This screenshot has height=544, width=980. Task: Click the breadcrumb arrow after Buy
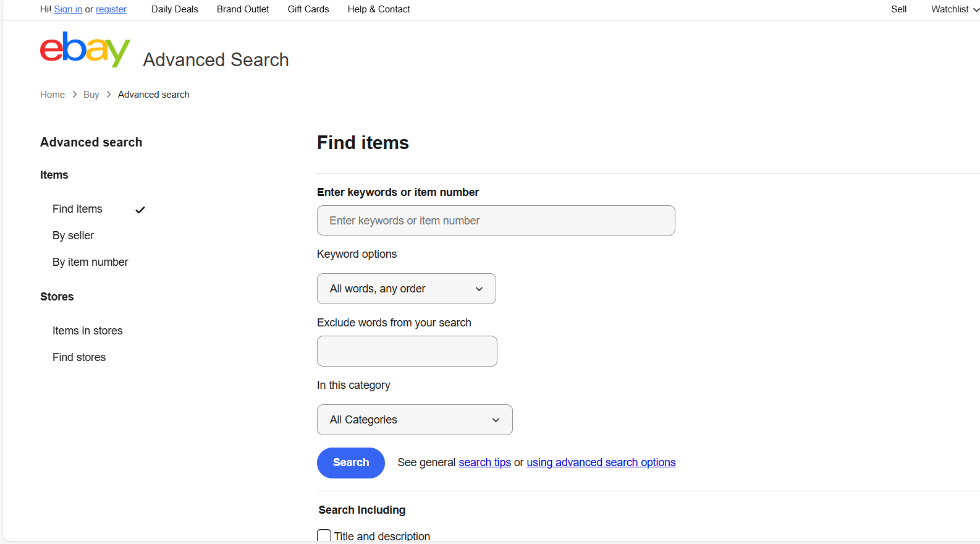[109, 95]
